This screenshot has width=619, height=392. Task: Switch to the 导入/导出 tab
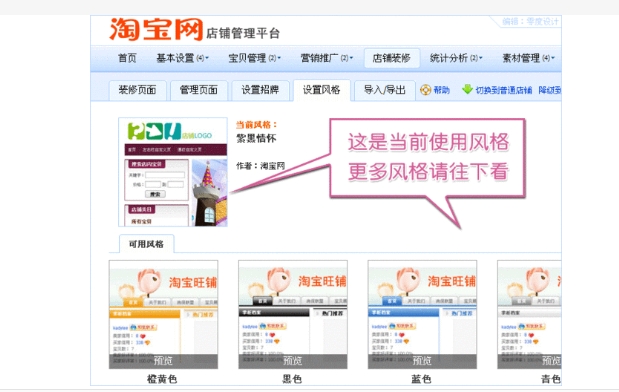point(385,90)
